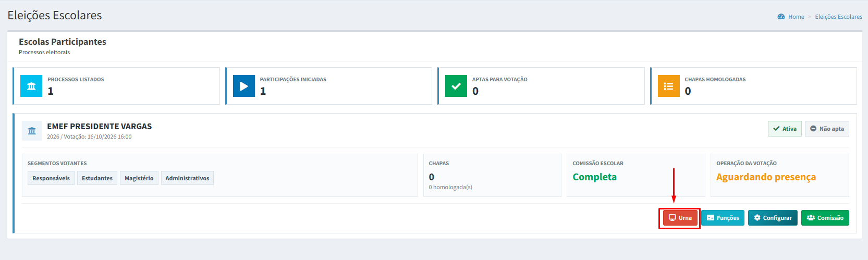Screen dimensions: 868x260
Task: Click the gear icon in Configurar button
Action: pos(757,218)
